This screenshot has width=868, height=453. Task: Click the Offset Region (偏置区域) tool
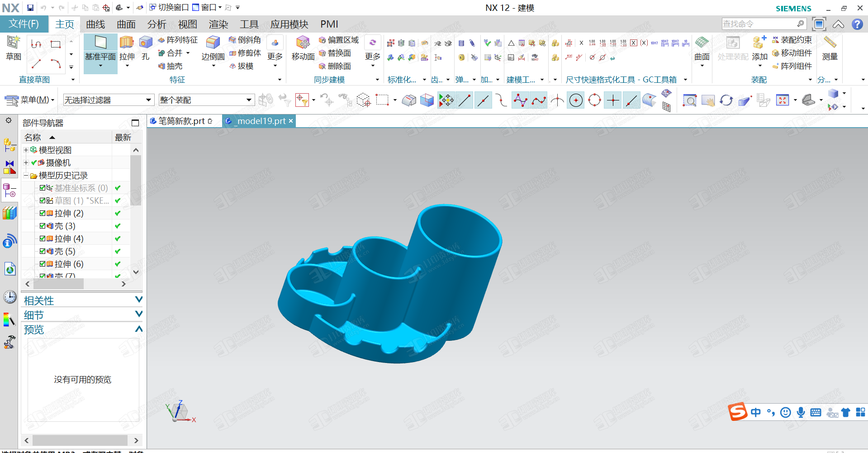(339, 40)
